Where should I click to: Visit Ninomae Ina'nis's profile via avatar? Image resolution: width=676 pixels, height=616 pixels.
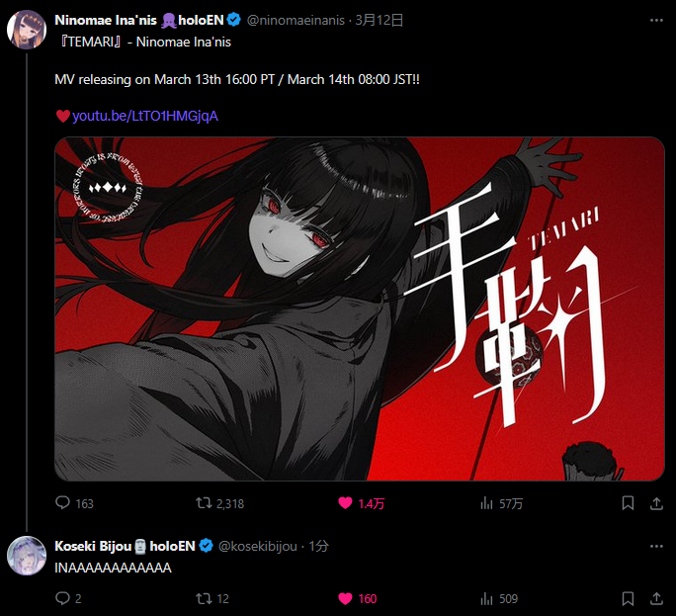click(x=27, y=30)
